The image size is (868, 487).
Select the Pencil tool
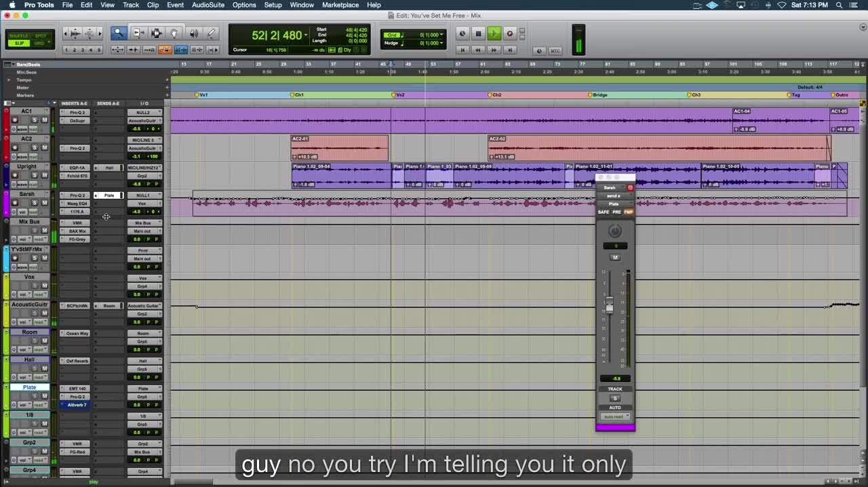211,33
